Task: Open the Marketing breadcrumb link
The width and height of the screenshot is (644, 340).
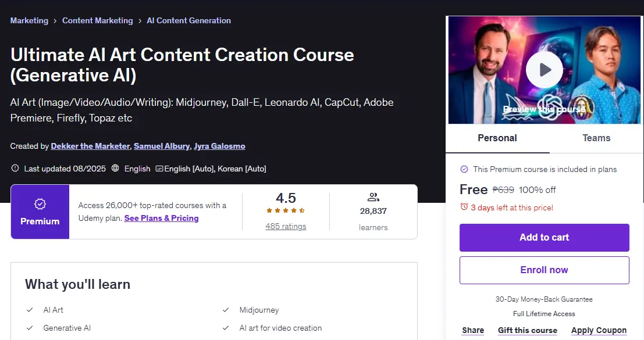Action: pos(29,20)
